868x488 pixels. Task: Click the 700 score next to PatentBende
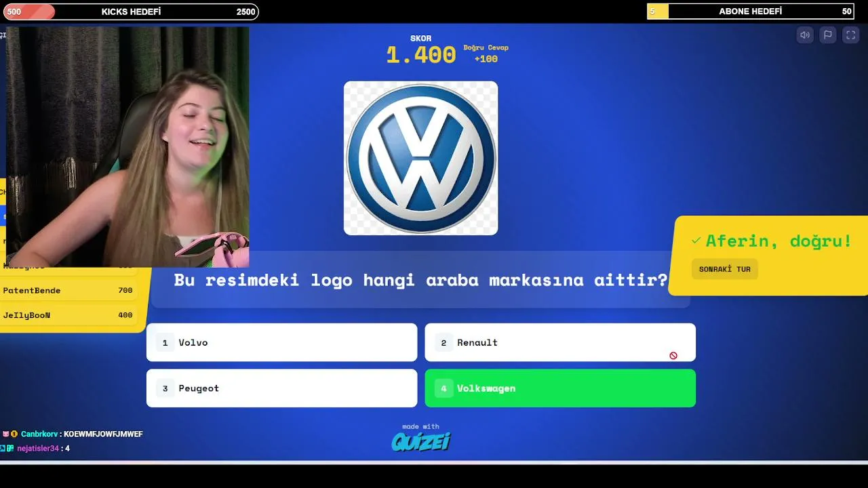(125, 290)
